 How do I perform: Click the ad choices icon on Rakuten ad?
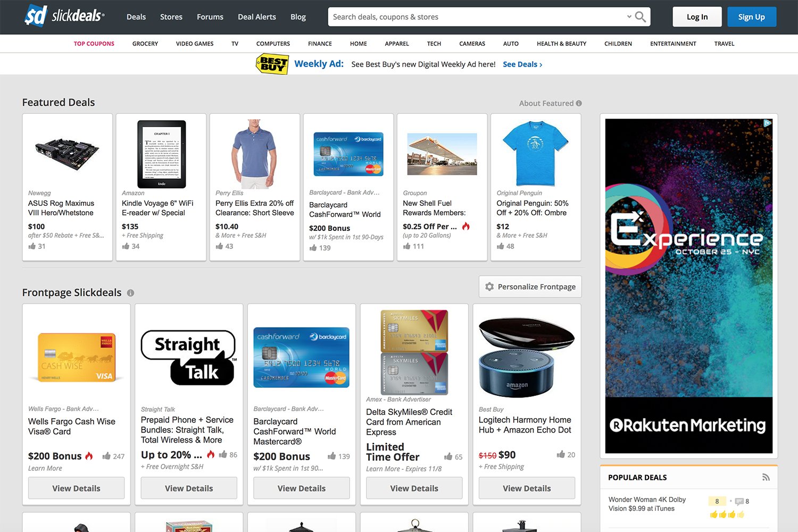[x=768, y=123]
